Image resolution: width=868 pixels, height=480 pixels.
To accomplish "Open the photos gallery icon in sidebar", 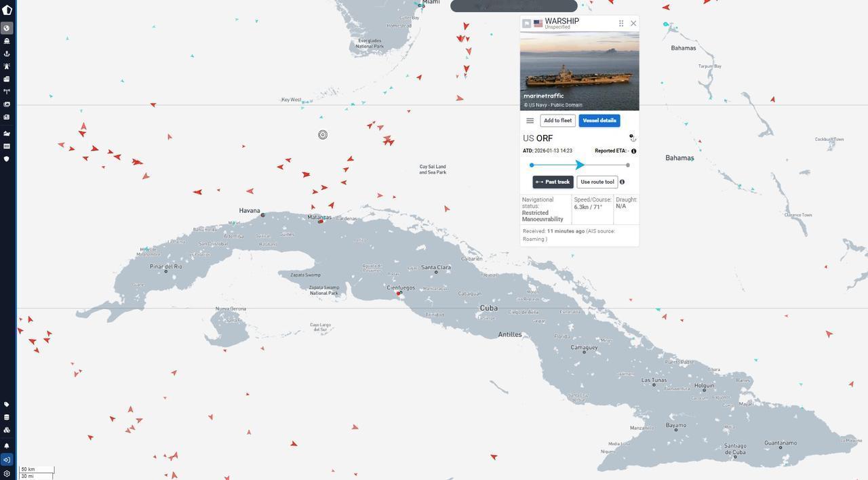I will click(7, 104).
